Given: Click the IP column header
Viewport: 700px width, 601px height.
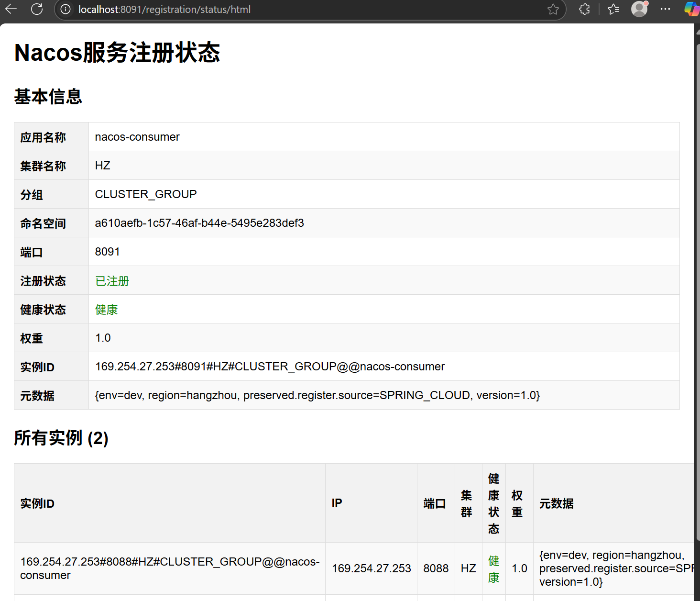Looking at the screenshot, I should tap(372, 503).
